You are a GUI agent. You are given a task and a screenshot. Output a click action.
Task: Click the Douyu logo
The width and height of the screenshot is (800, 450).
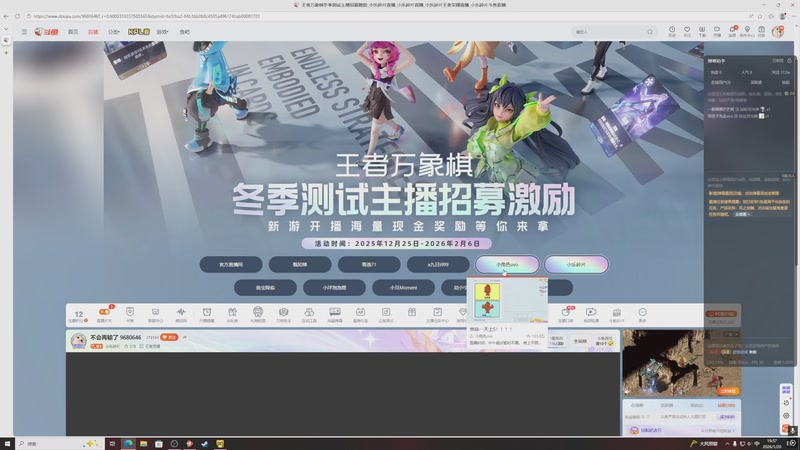click(46, 32)
